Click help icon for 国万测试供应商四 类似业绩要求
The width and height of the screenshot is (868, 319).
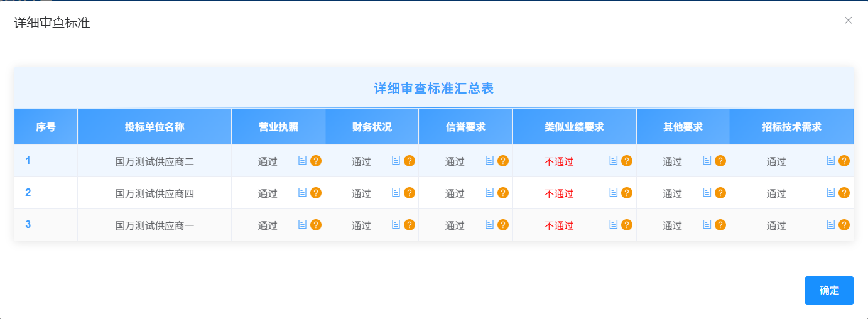(627, 193)
